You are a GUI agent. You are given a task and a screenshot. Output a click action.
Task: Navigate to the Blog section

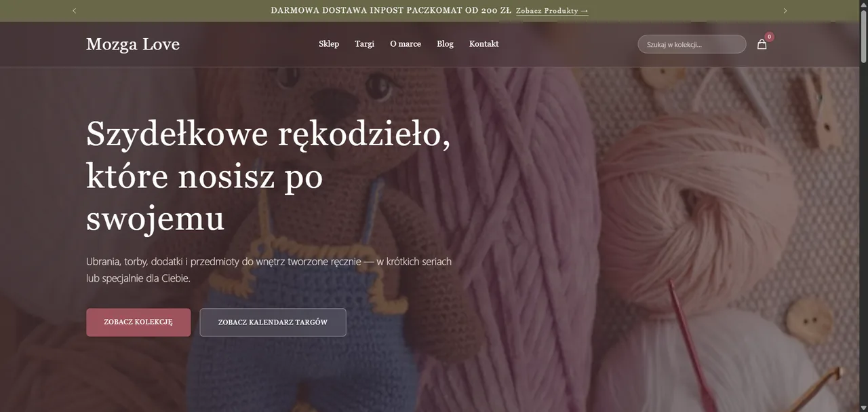[445, 44]
